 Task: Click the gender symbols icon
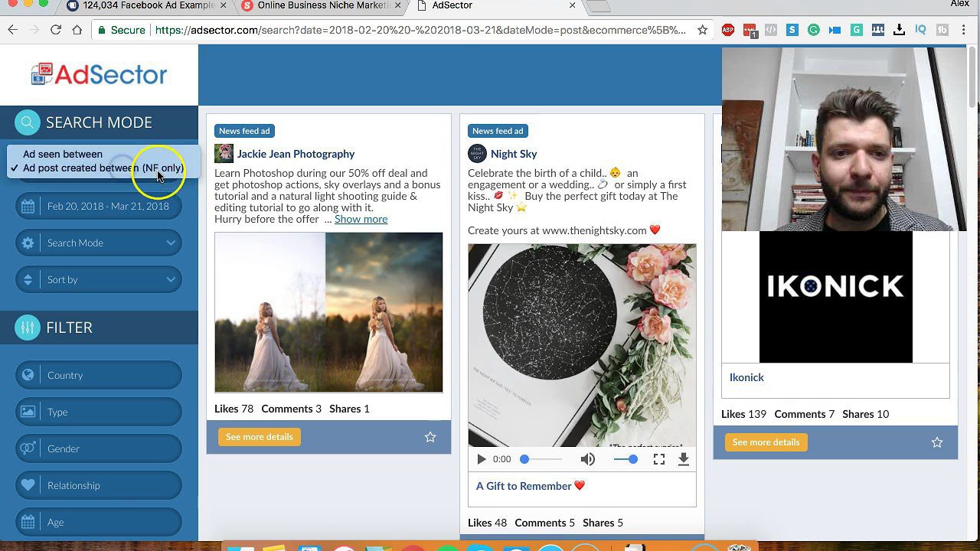point(28,448)
